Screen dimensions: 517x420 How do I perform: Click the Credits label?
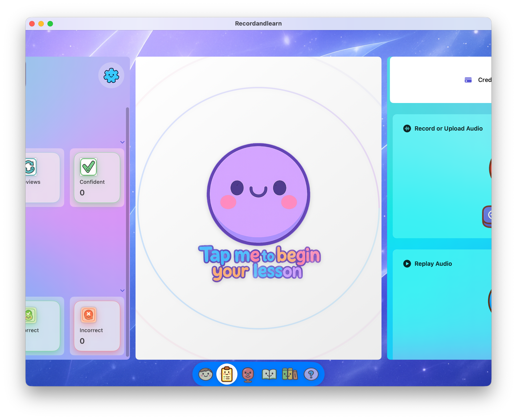[x=484, y=80]
